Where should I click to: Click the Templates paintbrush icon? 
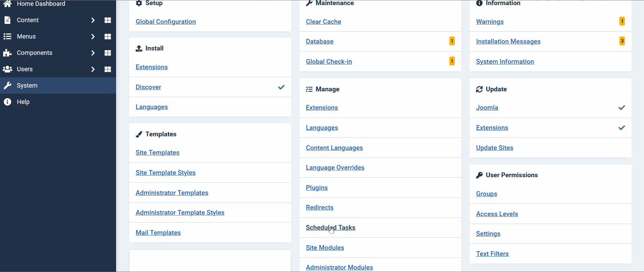139,134
